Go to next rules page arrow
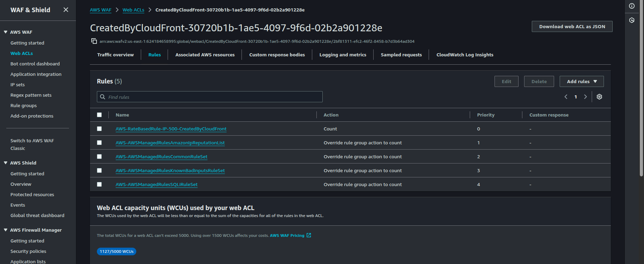 pyautogui.click(x=585, y=97)
